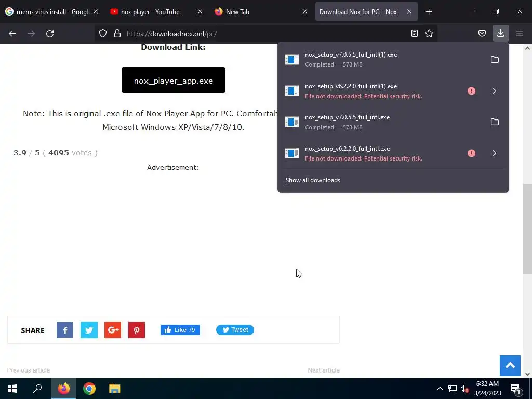Click scrollbar up arrow
This screenshot has width=532, height=399.
point(527,48)
